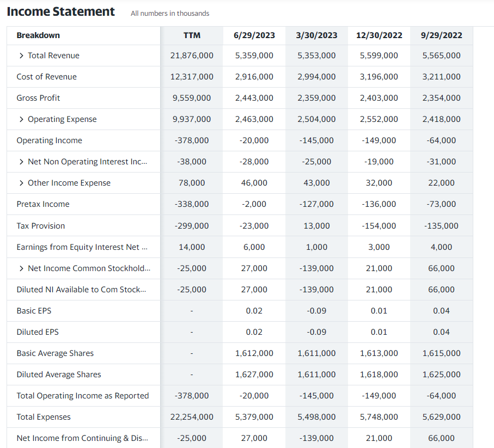Click TTM Total Revenue value 21,876,000

point(192,56)
